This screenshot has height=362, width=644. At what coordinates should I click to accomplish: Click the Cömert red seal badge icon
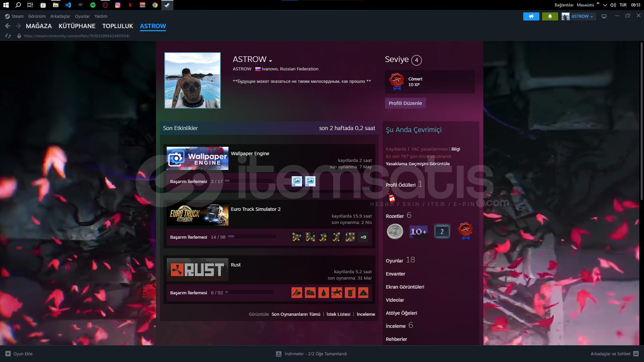pos(396,81)
